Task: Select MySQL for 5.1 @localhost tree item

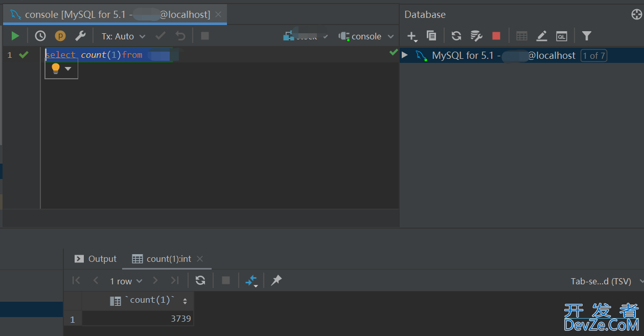Action: tap(522, 55)
